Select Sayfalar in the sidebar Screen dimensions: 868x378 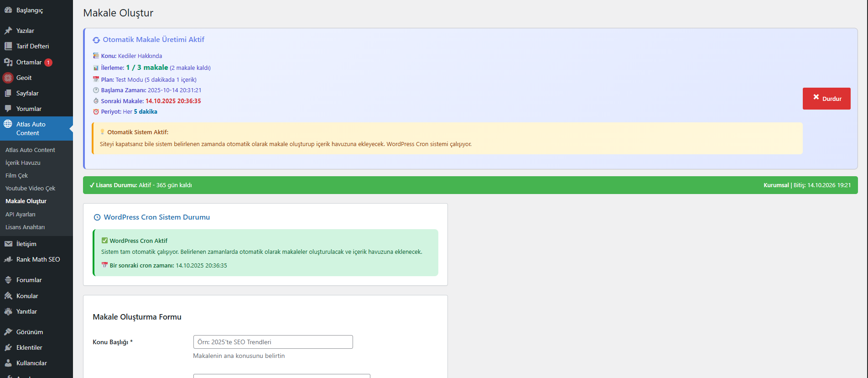(27, 93)
